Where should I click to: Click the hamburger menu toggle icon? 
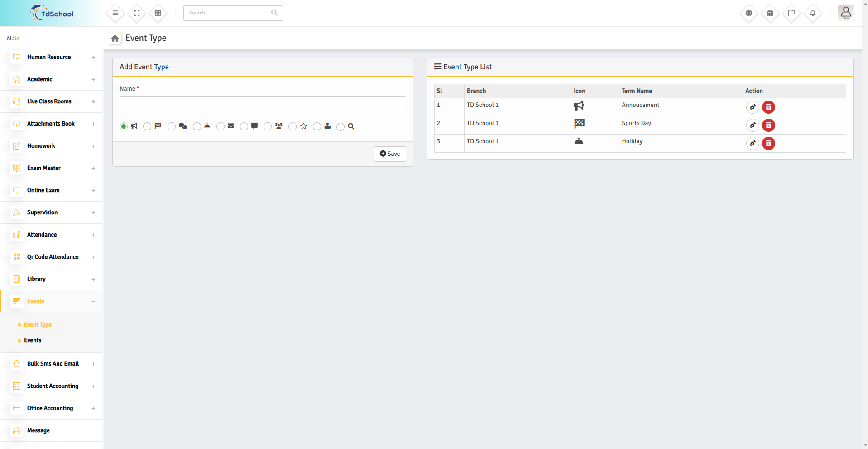[115, 13]
